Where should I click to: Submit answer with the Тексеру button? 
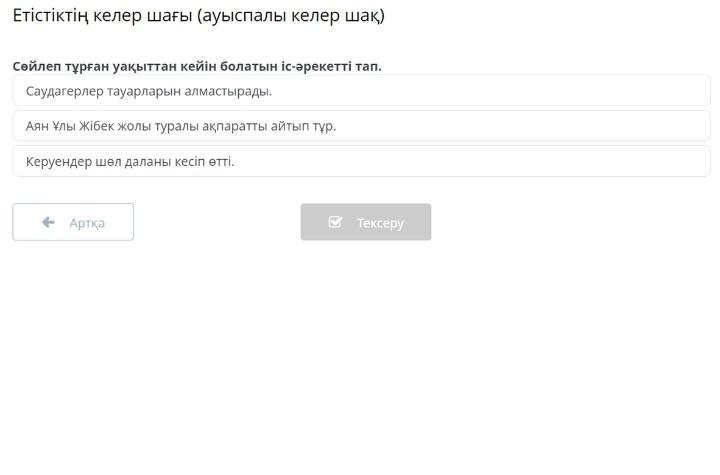(366, 222)
